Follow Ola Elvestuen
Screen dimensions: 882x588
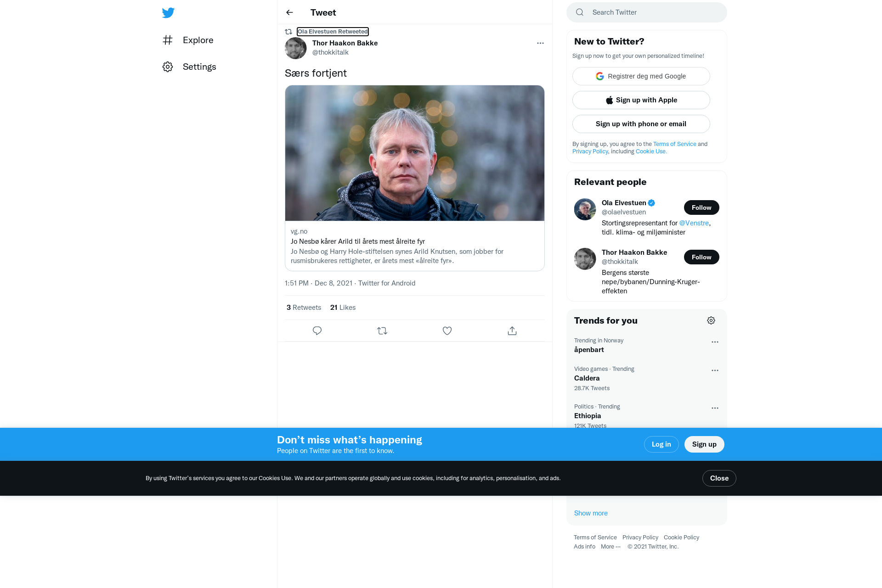point(701,207)
